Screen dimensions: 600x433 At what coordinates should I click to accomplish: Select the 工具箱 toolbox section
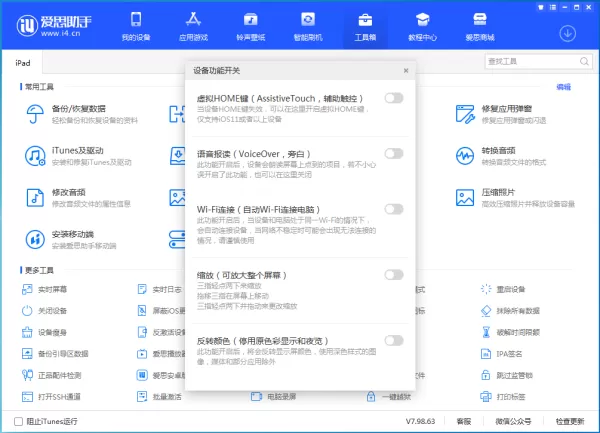[x=365, y=26]
